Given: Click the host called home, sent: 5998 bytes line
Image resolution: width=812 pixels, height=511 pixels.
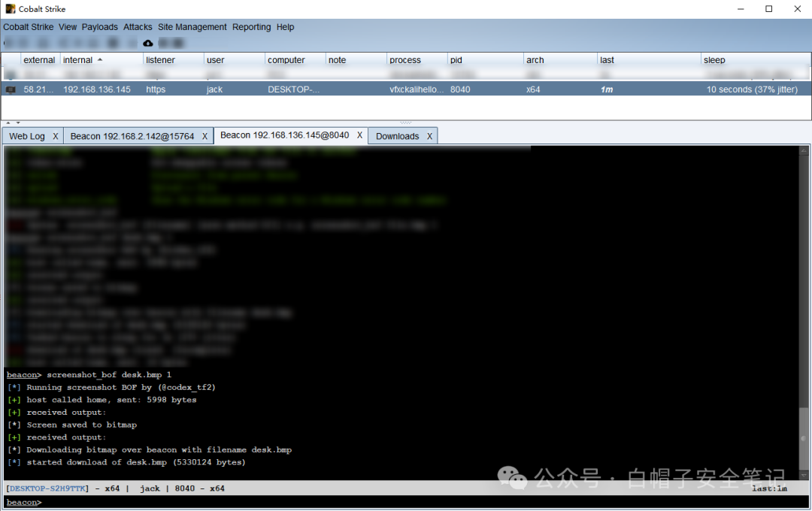Looking at the screenshot, I should [102, 400].
